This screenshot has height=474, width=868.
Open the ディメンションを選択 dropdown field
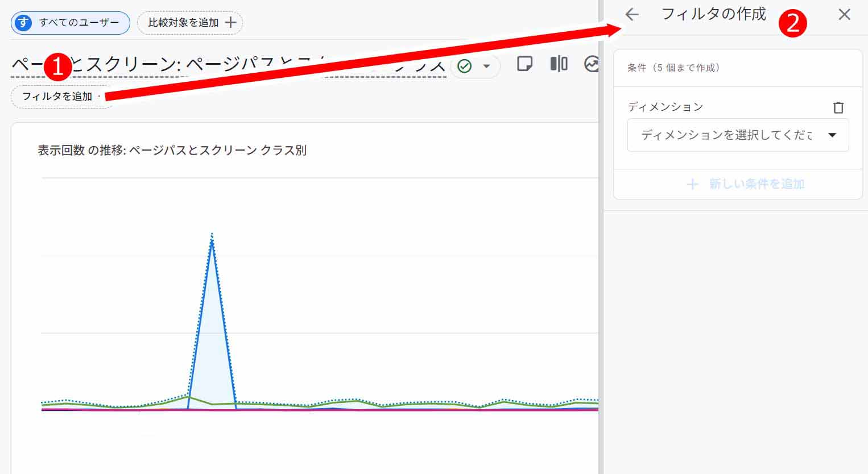click(726, 135)
